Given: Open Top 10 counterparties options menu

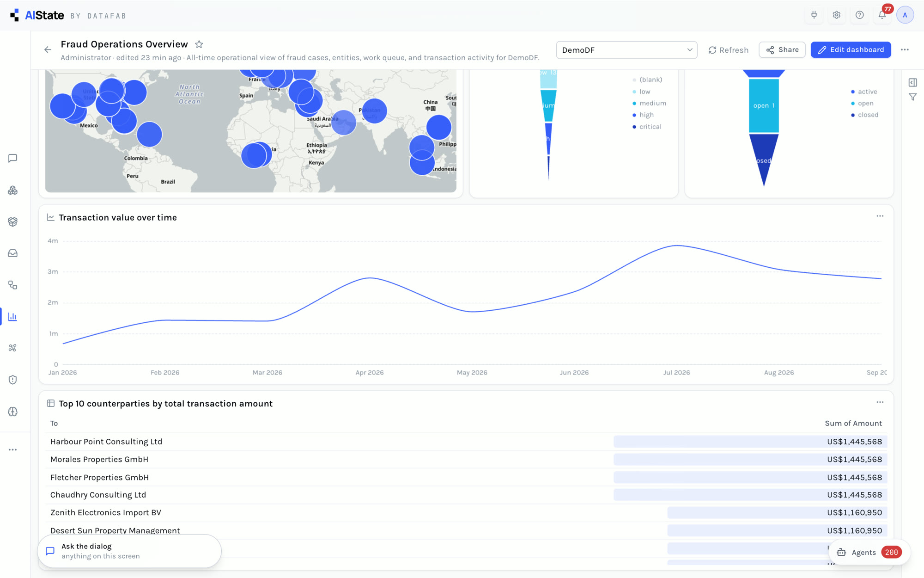Looking at the screenshot, I should click(x=880, y=402).
